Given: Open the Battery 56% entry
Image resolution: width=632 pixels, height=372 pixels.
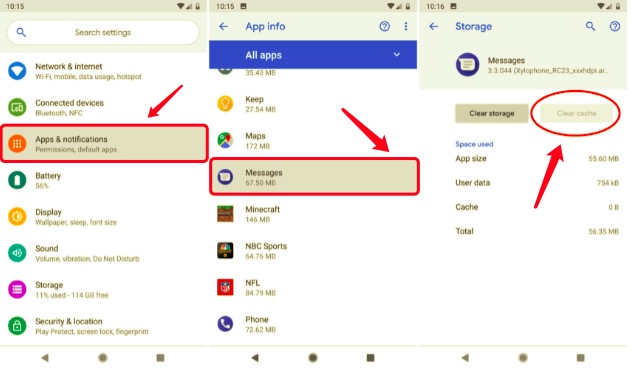Looking at the screenshot, I should point(104,180).
